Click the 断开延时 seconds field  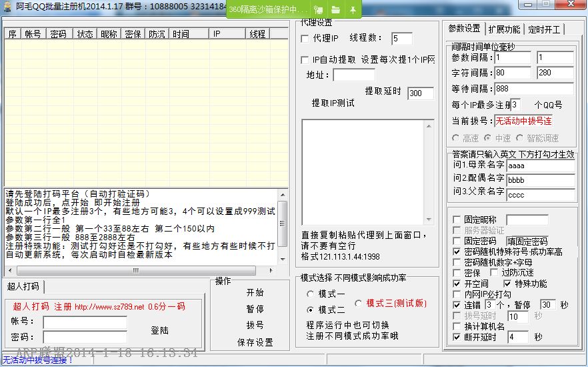click(x=518, y=338)
